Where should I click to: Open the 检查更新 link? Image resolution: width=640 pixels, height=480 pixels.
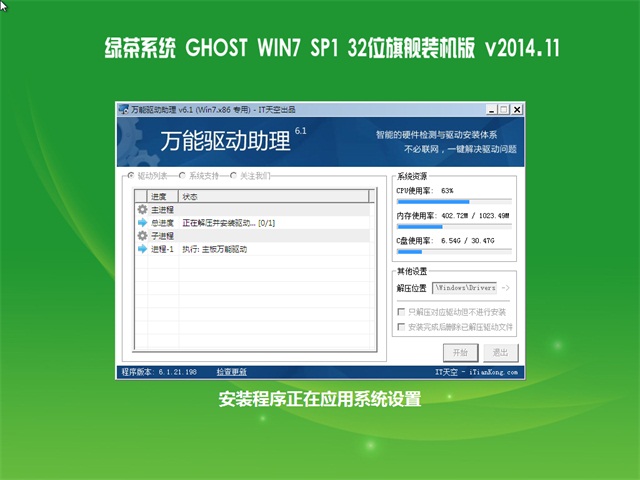coord(231,372)
